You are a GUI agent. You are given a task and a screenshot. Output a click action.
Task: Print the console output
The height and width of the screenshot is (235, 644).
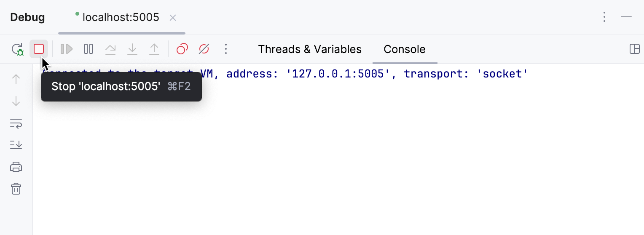pos(16,167)
